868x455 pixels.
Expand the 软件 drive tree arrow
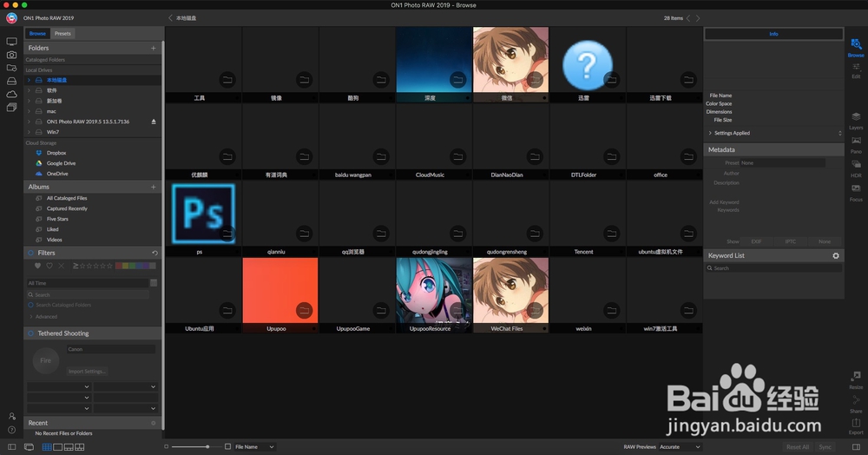[29, 90]
